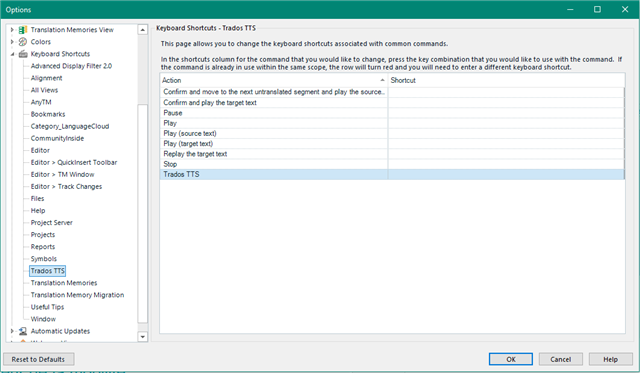Collapse the Keyboard Shortcuts node
This screenshot has height=373, width=640.
[x=12, y=54]
